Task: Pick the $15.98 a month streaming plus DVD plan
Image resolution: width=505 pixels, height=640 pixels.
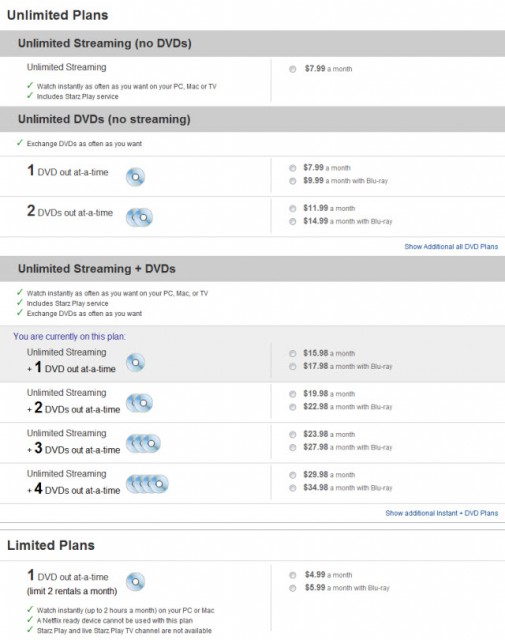Action: [x=292, y=353]
